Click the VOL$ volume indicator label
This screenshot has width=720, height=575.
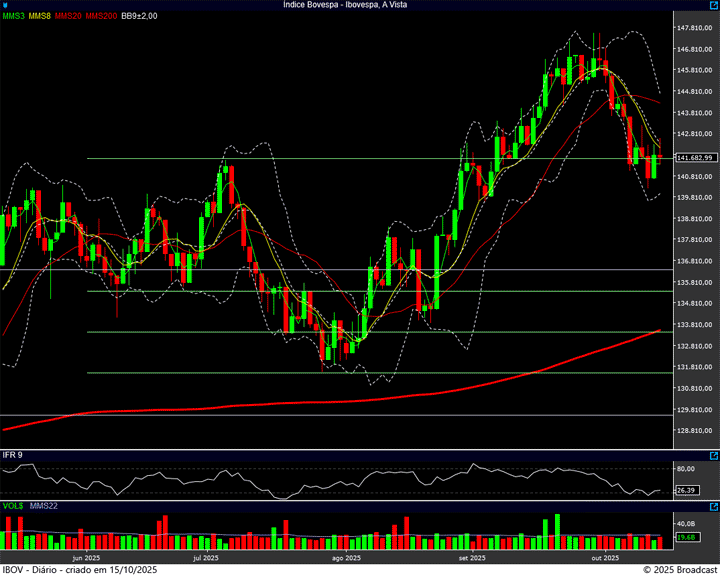coord(13,508)
